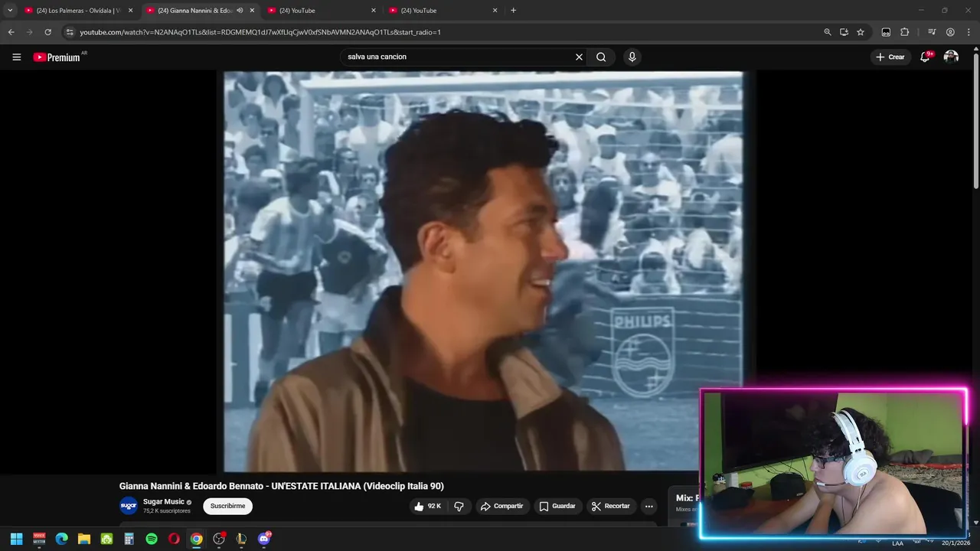The image size is (980, 551).
Task: Open the media controls music-note icon
Action: point(932,32)
